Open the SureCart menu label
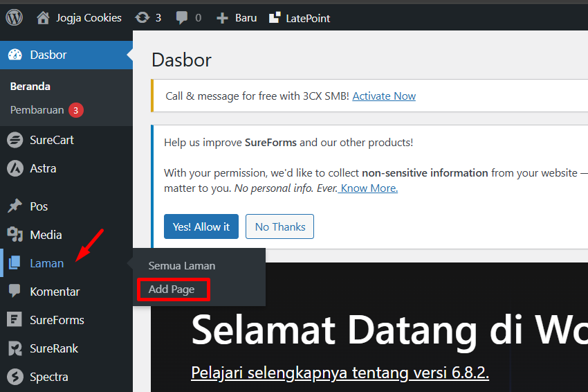Screen dimensions: 588x392 click(52, 140)
